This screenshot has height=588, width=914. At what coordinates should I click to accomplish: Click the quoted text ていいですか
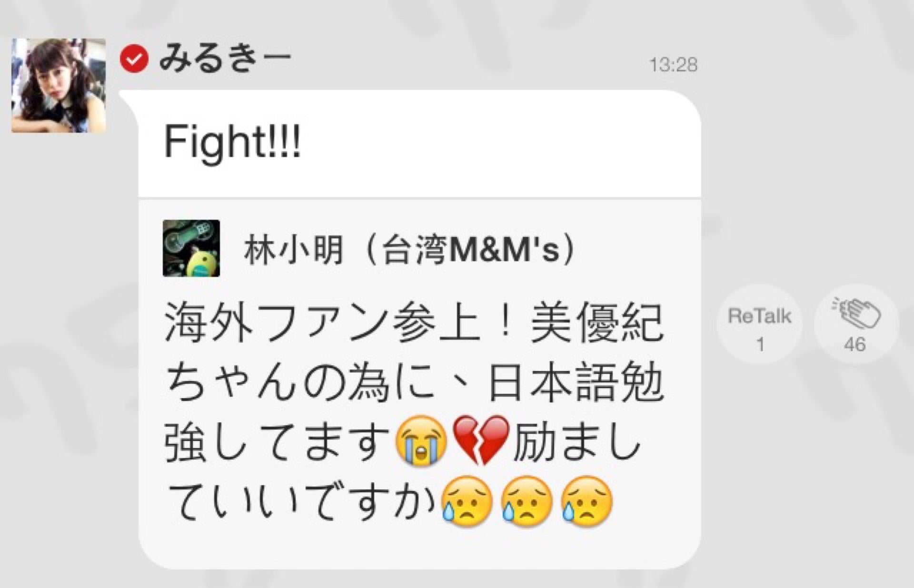tap(301, 502)
